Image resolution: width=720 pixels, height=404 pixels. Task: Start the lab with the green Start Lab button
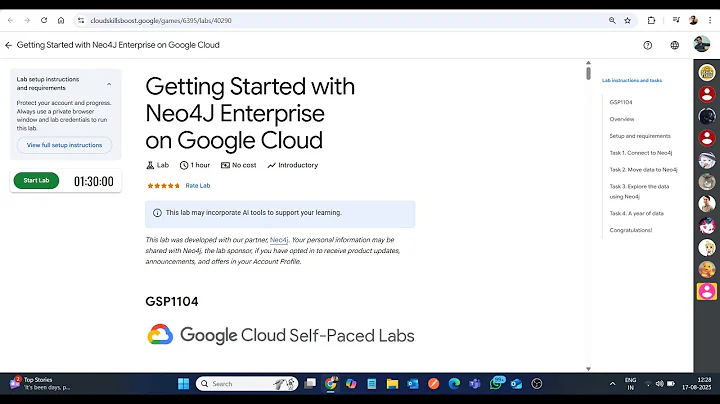coord(36,180)
